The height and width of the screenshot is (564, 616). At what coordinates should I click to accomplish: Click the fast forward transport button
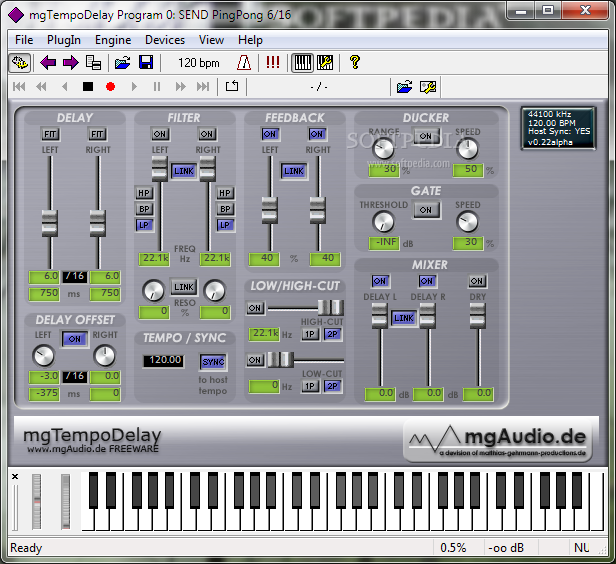click(180, 87)
